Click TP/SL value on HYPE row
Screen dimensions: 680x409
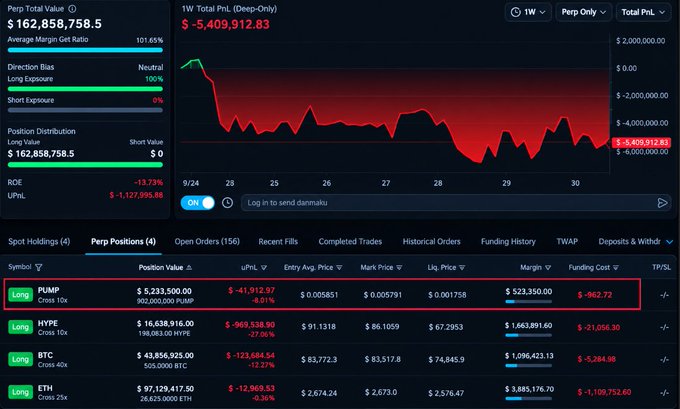(664, 327)
